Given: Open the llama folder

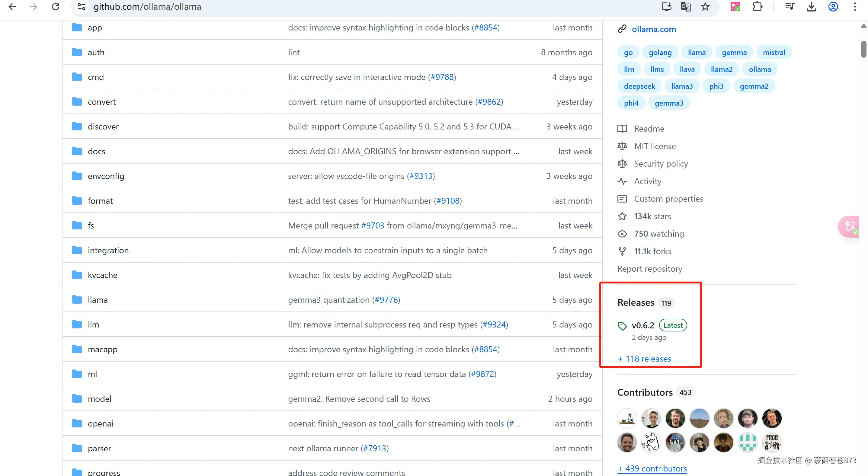Looking at the screenshot, I should pos(98,300).
